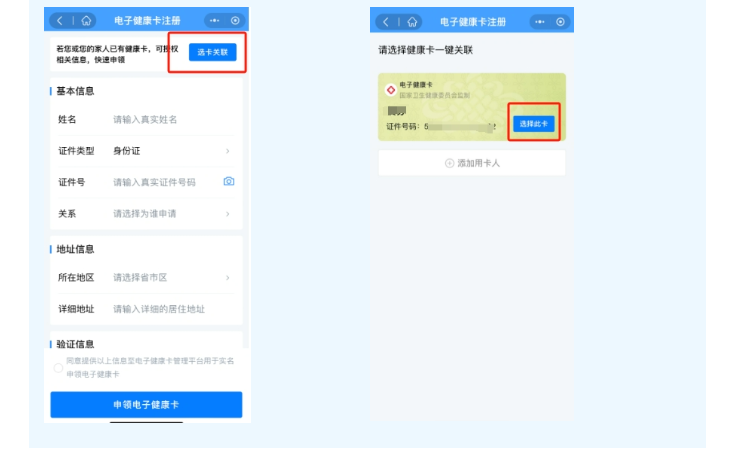Open the 关系 chevron for 请选择为谁申请

tap(228, 214)
